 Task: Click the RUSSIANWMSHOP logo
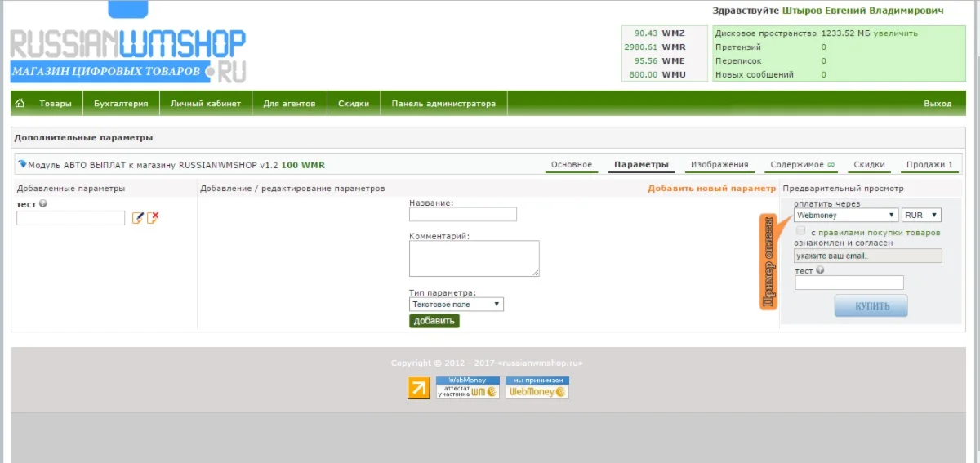click(x=128, y=55)
